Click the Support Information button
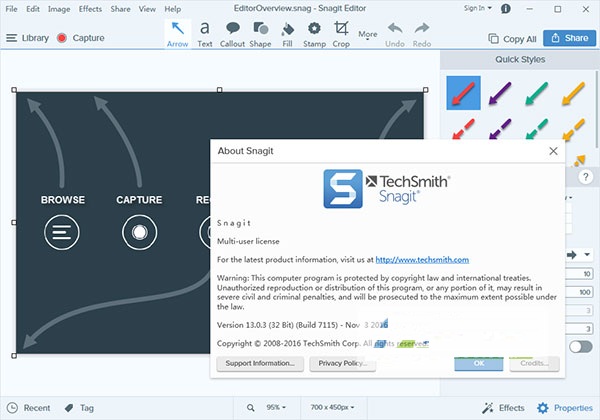This screenshot has height=420, width=600. pyautogui.click(x=260, y=364)
